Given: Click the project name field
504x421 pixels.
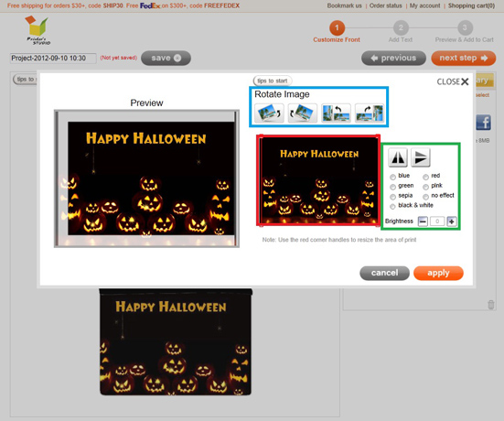Looking at the screenshot, I should click(53, 59).
